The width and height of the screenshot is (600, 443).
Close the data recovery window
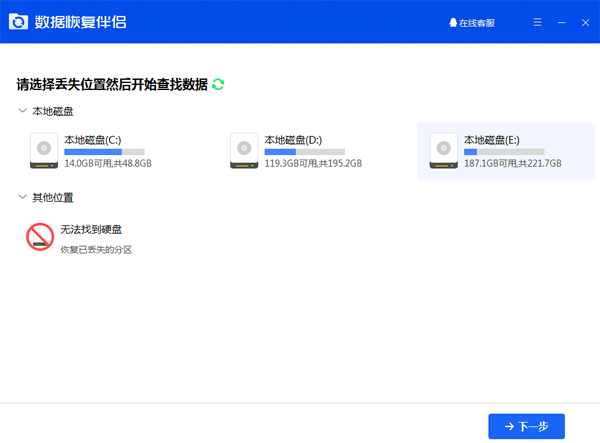pos(583,22)
